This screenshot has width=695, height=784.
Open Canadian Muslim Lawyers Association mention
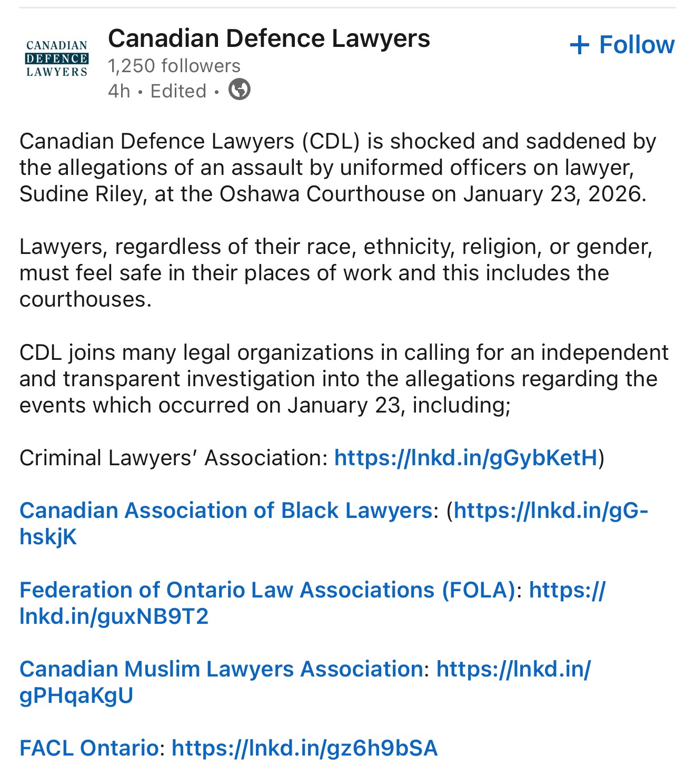(221, 669)
